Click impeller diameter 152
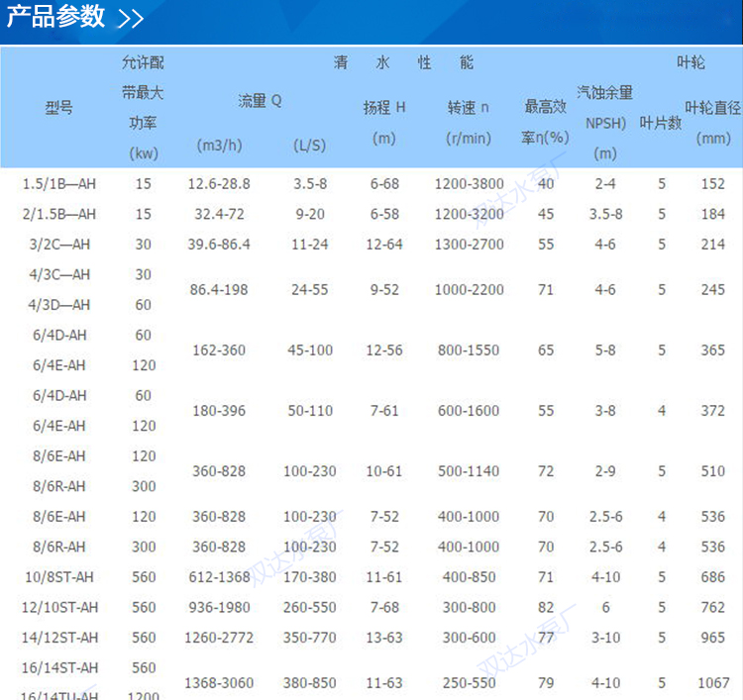The width and height of the screenshot is (743, 700). 713,184
